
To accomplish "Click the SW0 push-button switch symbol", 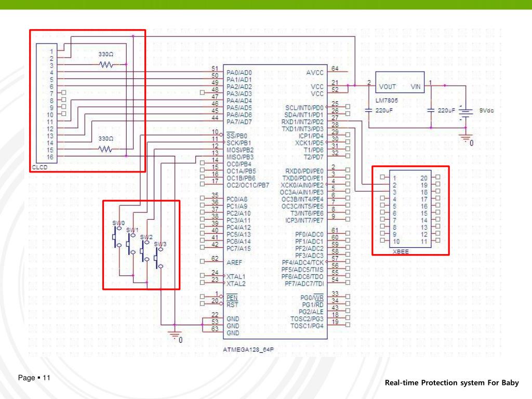I will [x=117, y=237].
